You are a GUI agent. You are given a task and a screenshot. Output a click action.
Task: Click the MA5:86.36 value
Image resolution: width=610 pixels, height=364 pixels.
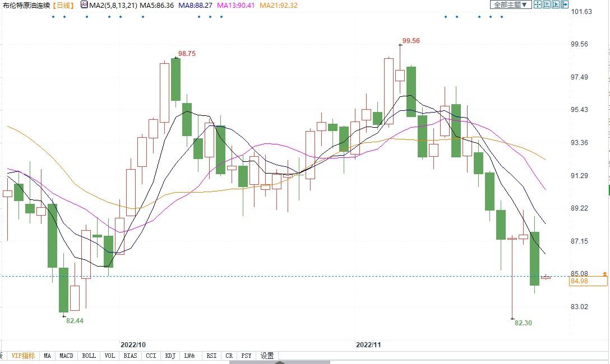coord(157,5)
